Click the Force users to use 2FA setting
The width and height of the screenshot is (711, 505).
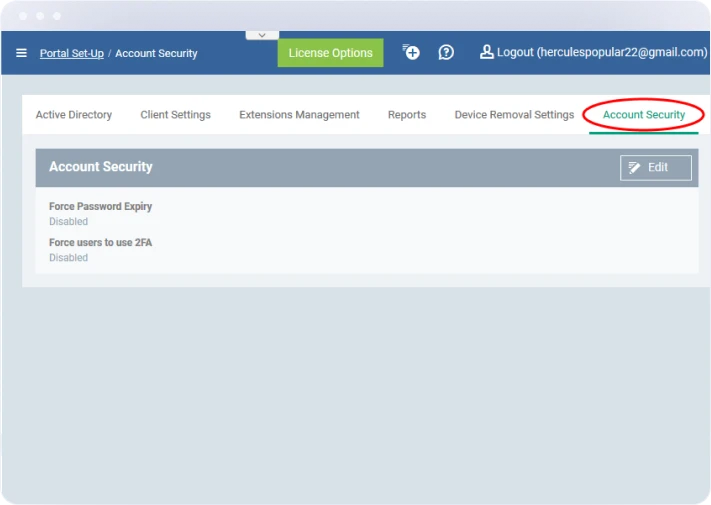point(100,243)
